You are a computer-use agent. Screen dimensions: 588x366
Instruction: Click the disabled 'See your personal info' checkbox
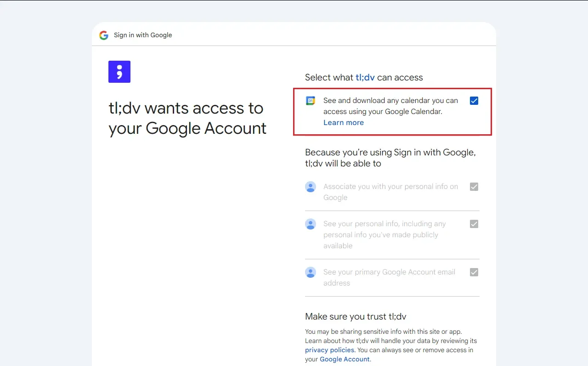[474, 224]
